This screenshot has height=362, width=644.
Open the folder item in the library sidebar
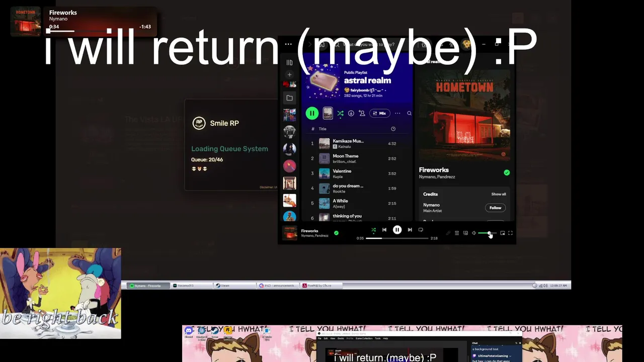(x=289, y=98)
